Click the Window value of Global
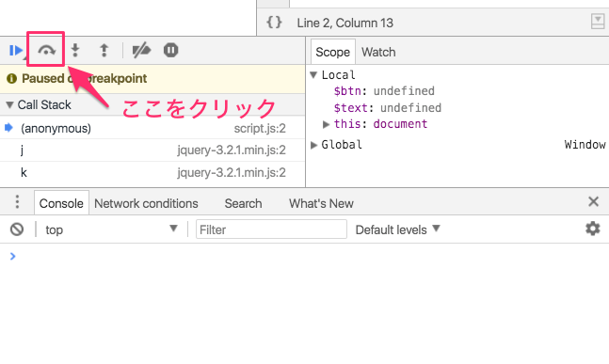This screenshot has height=364, width=609. pyautogui.click(x=585, y=145)
